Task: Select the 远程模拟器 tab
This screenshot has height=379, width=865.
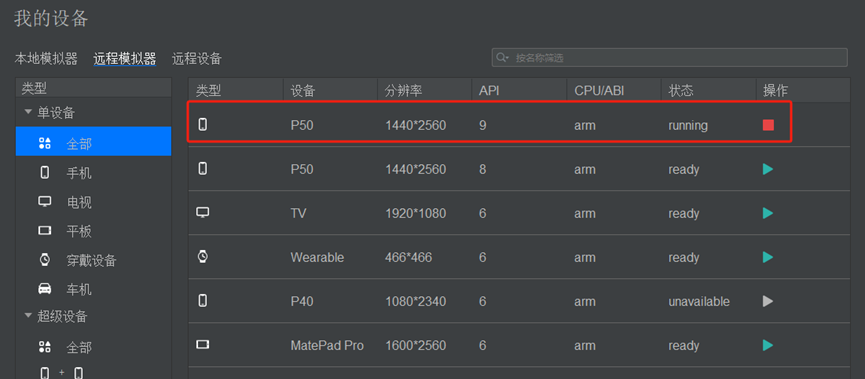Action: click(125, 58)
